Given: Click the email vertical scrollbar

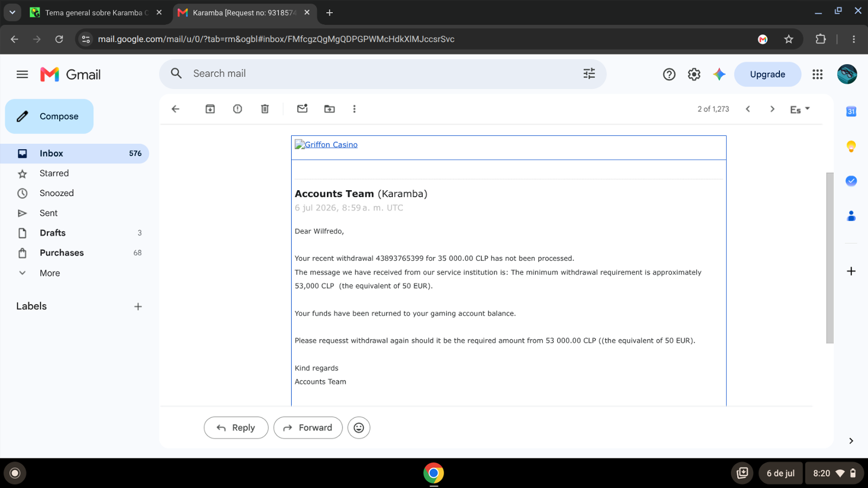Looking at the screenshot, I should pyautogui.click(x=830, y=258).
